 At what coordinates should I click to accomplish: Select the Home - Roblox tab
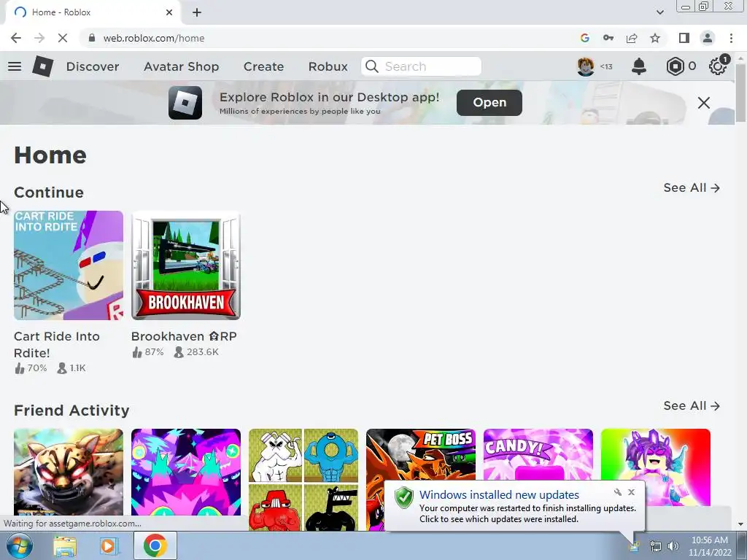tap(93, 13)
